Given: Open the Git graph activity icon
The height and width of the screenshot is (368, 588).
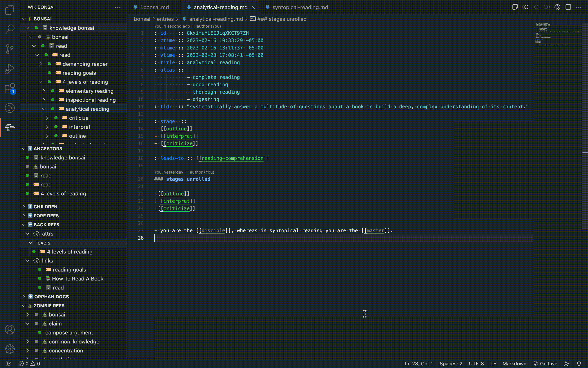Looking at the screenshot, I should 10,108.
